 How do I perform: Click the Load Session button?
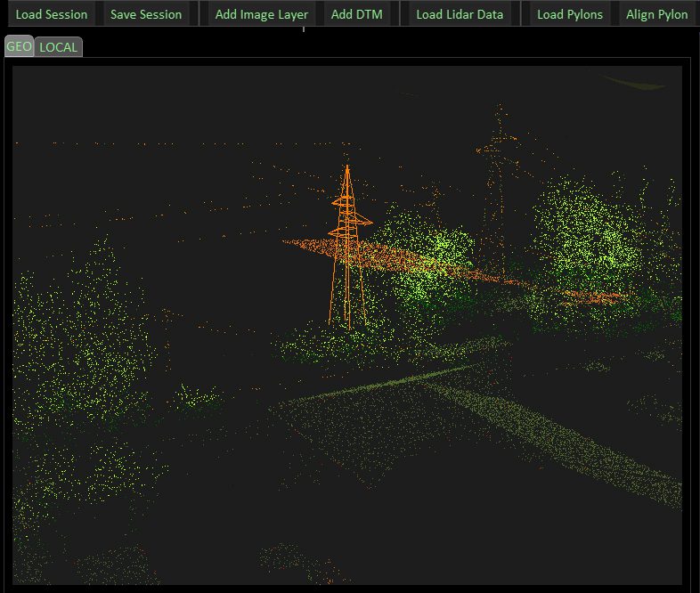[x=52, y=14]
